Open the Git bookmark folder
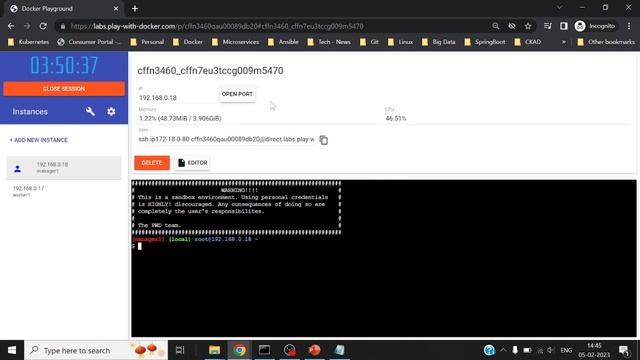The width and height of the screenshot is (640, 360). pos(369,42)
